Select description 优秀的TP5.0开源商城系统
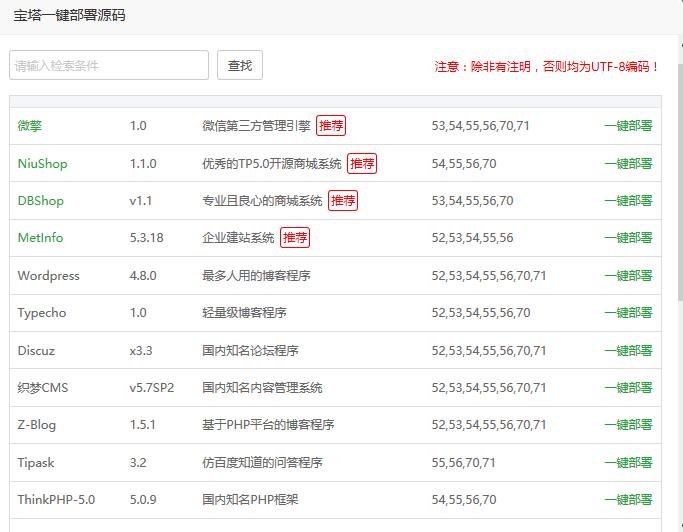The width and height of the screenshot is (683, 532). click(272, 164)
